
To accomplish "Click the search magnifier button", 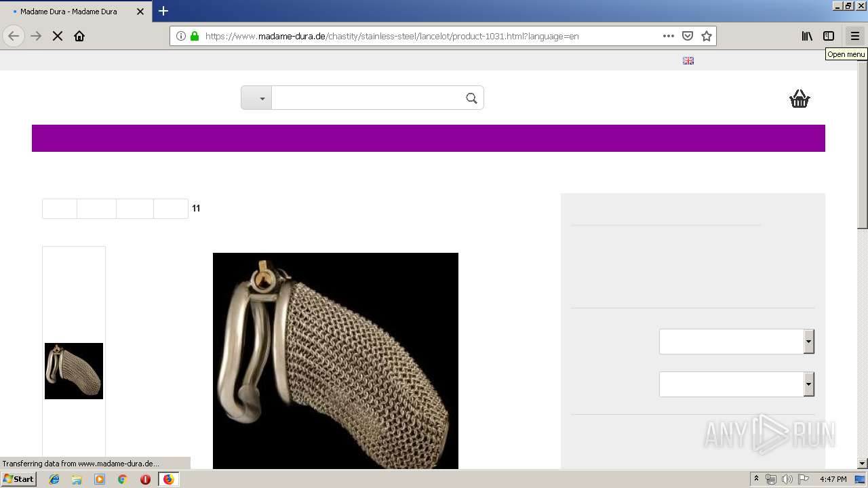I will tap(471, 98).
